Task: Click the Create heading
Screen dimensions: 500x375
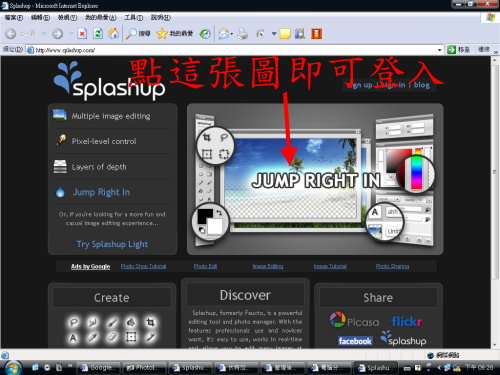Action: pyautogui.click(x=112, y=297)
